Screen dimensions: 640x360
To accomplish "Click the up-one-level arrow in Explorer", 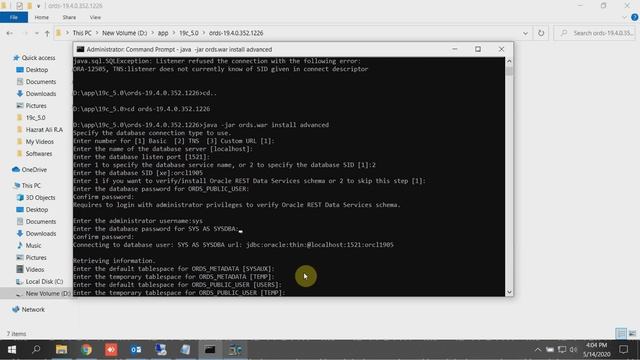I will (x=47, y=33).
